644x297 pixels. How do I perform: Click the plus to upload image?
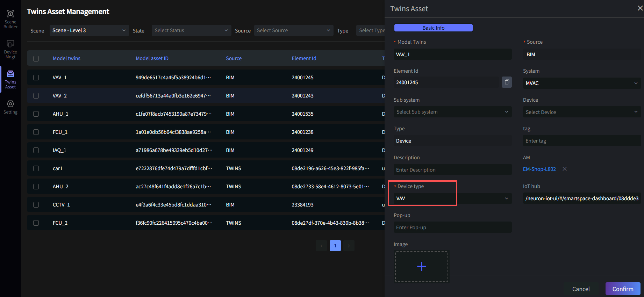[x=421, y=267]
